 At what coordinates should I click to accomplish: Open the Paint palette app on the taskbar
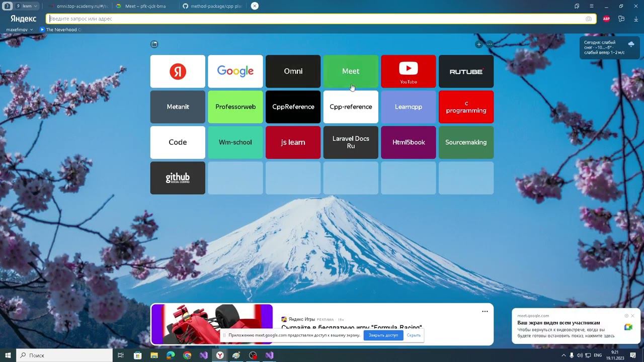click(236, 355)
